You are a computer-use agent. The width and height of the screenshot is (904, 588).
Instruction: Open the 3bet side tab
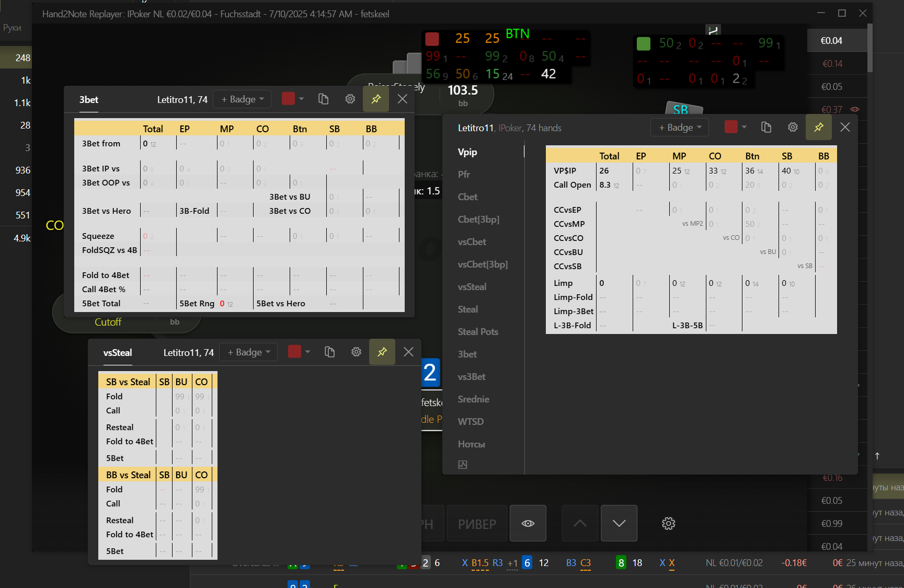click(x=467, y=354)
